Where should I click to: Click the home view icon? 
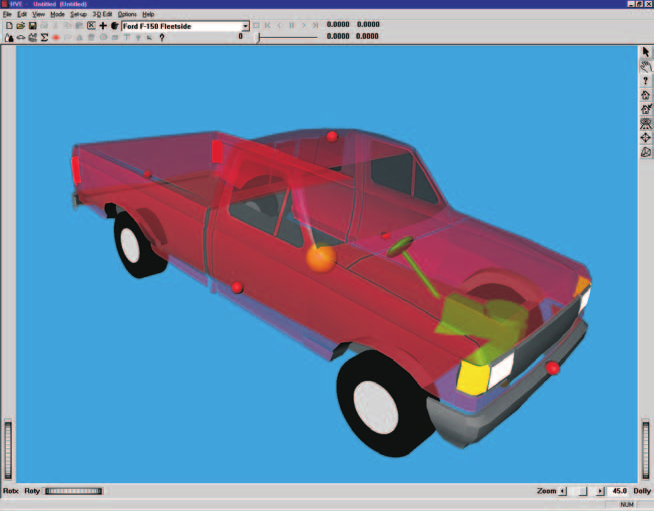(x=646, y=95)
